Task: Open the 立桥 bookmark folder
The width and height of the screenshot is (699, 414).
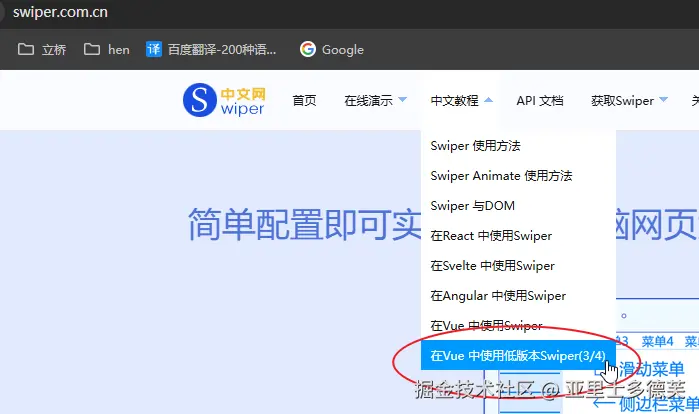Action: (42, 49)
